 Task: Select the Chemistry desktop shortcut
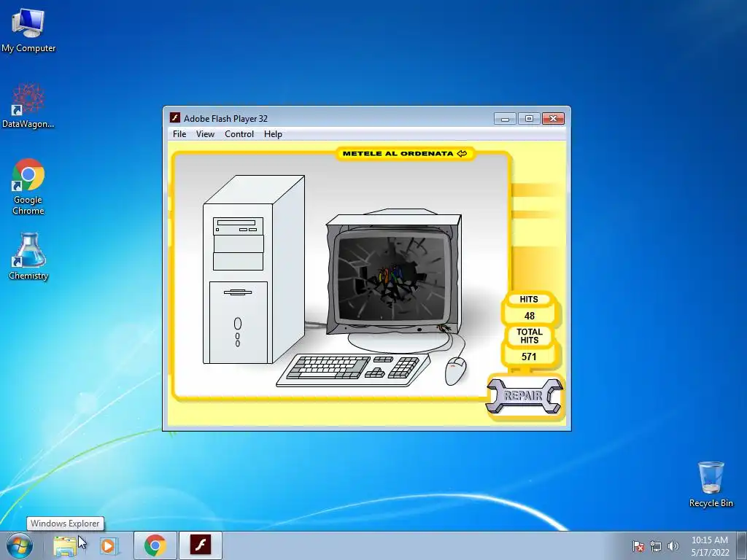click(x=28, y=256)
